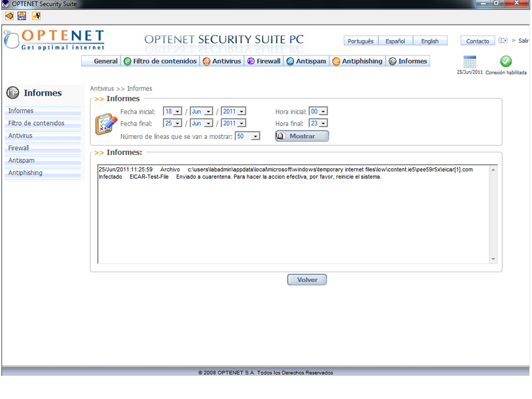Viewport: 532px width, 399px height.
Task: Switch language to English
Action: (429, 41)
